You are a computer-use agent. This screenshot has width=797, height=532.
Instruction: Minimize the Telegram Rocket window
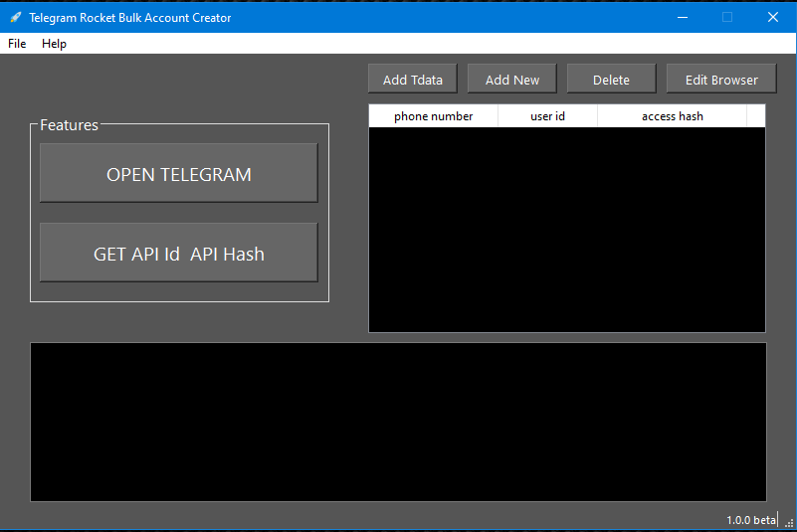pos(683,17)
